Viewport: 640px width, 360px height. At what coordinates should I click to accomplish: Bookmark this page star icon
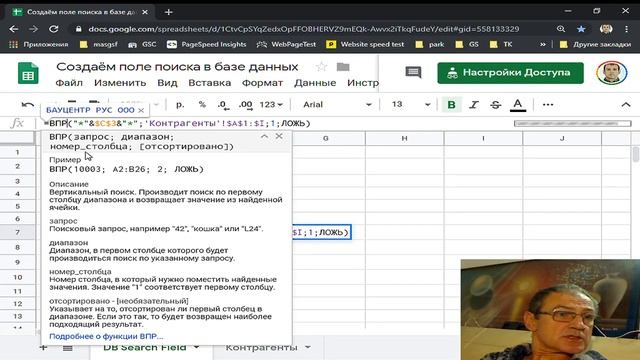581,29
